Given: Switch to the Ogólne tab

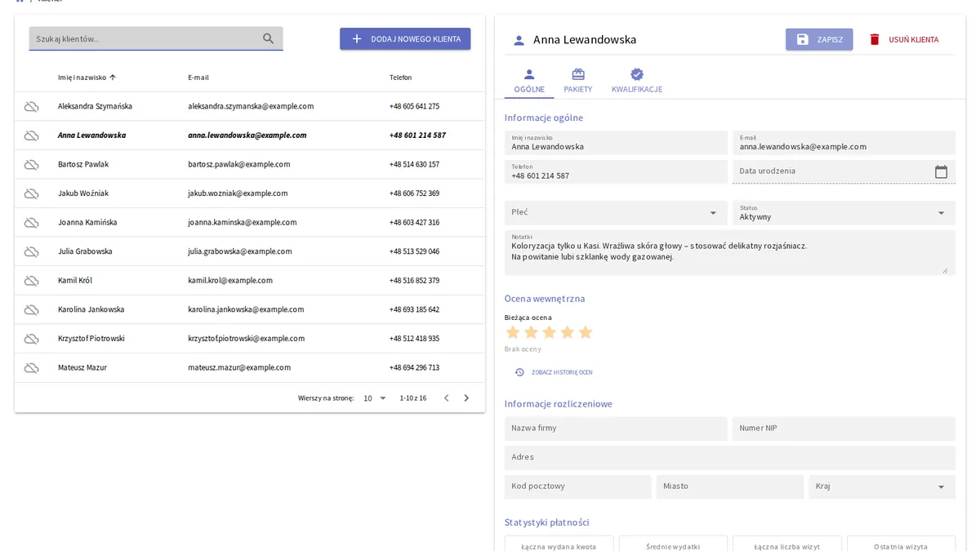Looking at the screenshot, I should [529, 82].
